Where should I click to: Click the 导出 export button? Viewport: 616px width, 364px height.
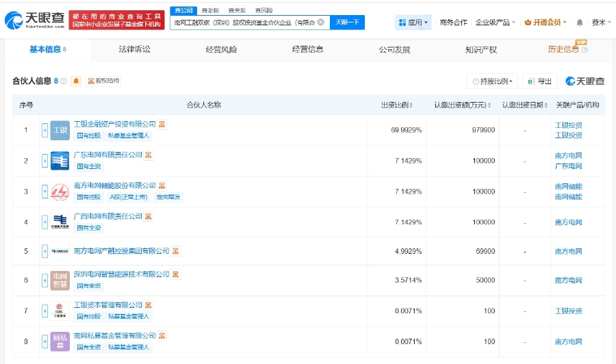click(x=539, y=81)
